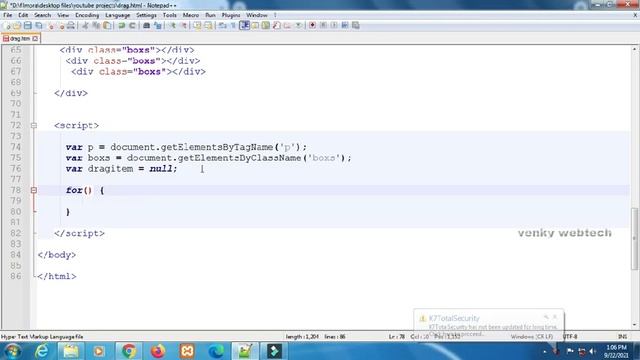Click the Print toolbar icon
Viewport: 640px width, 360px height.
click(71, 26)
